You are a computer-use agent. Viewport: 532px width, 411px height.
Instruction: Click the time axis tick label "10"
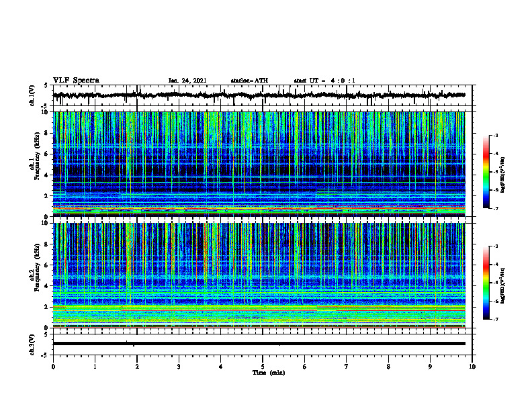[x=472, y=367]
